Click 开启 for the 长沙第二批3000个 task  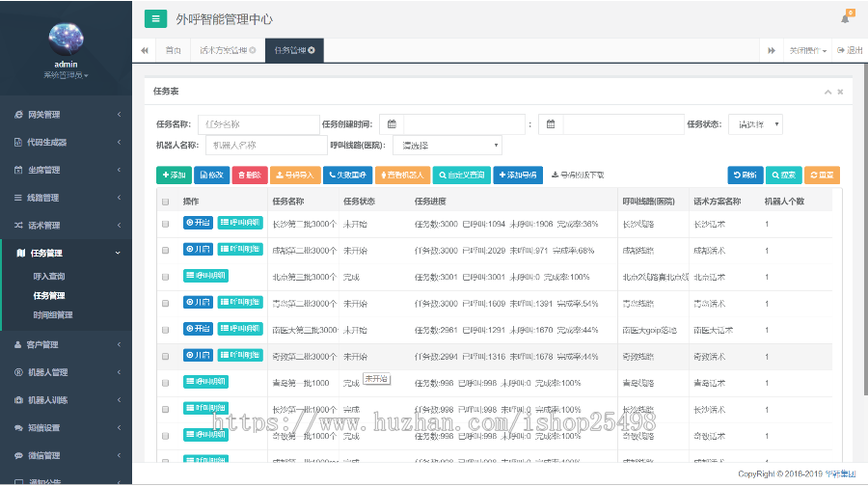(198, 223)
